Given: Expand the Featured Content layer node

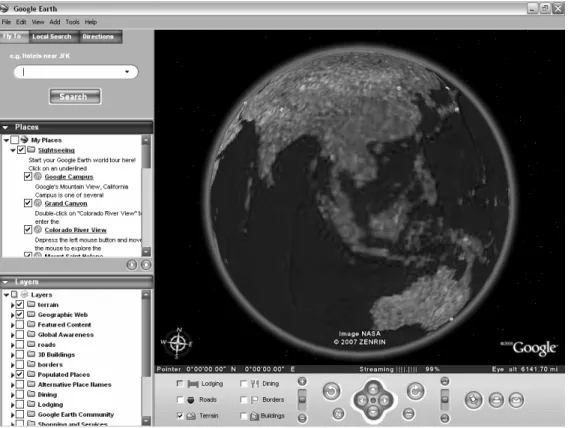Looking at the screenshot, I should (13, 325).
